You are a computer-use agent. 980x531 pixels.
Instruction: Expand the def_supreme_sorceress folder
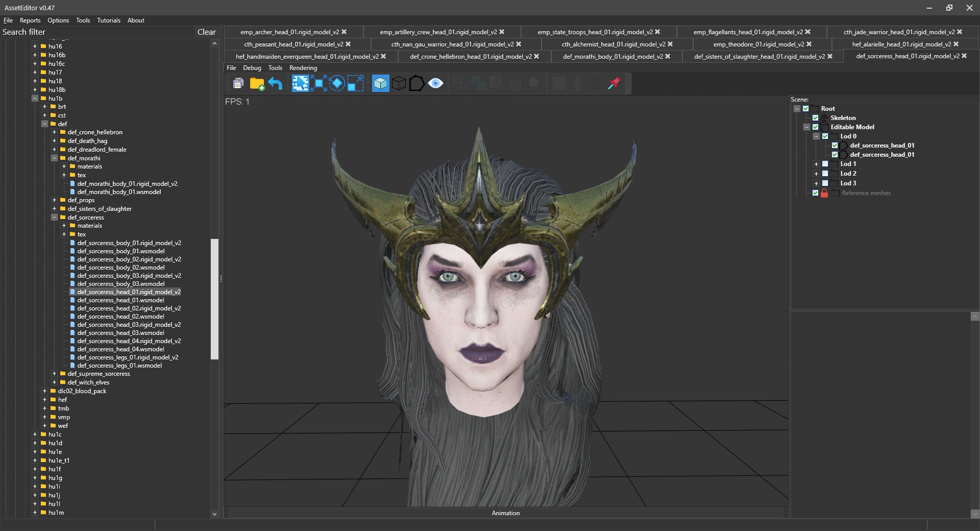[54, 374]
